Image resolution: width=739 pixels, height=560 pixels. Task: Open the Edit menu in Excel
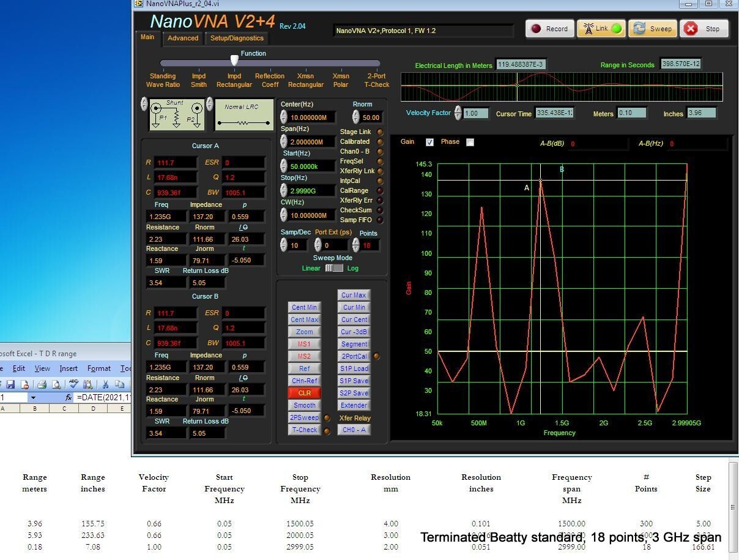(x=19, y=368)
